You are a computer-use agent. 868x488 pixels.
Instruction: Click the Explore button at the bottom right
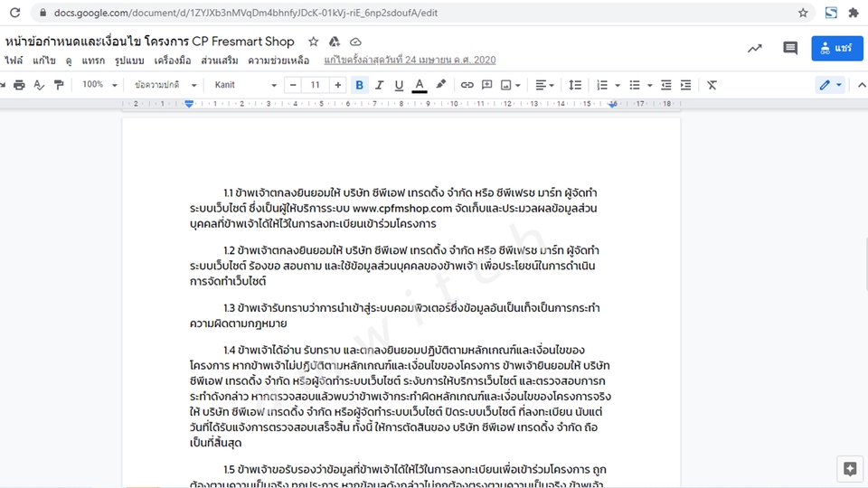[850, 469]
